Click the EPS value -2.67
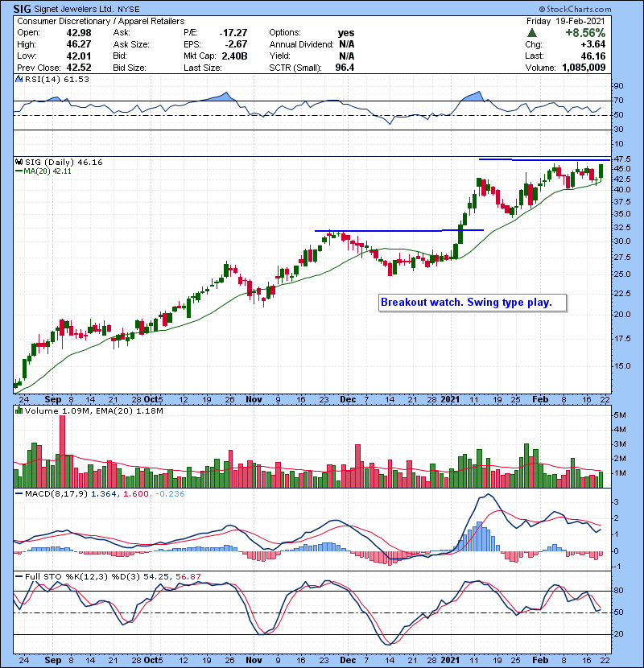Screen dimensions: 644x668 coord(236,44)
